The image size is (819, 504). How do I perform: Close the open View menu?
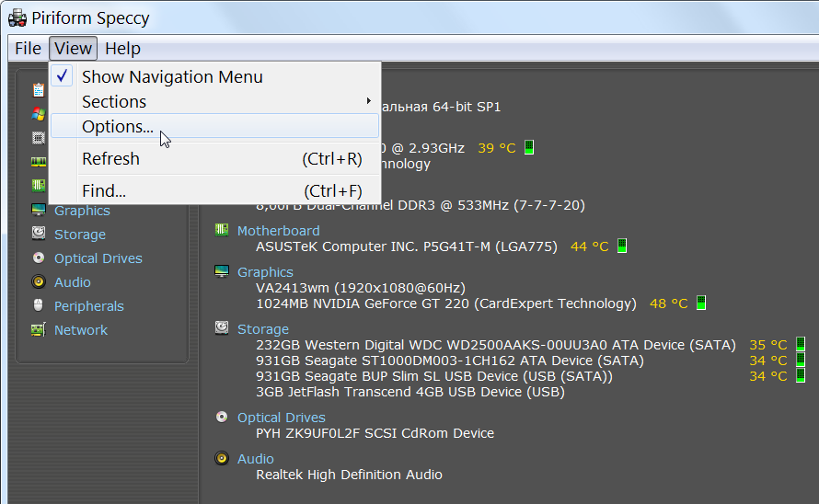point(73,49)
